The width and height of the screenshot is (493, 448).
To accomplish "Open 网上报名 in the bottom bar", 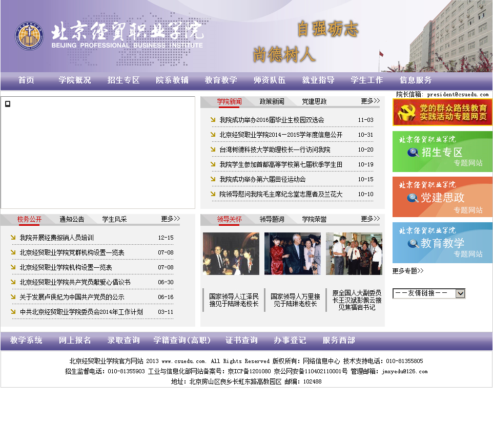I will pyautogui.click(x=75, y=340).
